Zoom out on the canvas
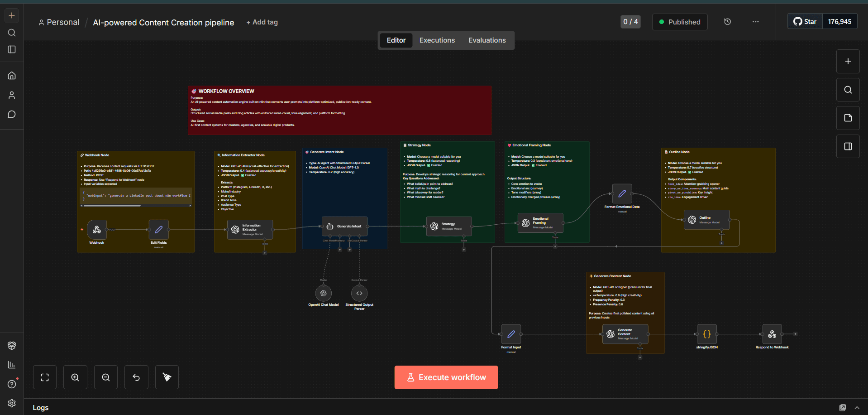This screenshot has height=415, width=868. pos(106,377)
